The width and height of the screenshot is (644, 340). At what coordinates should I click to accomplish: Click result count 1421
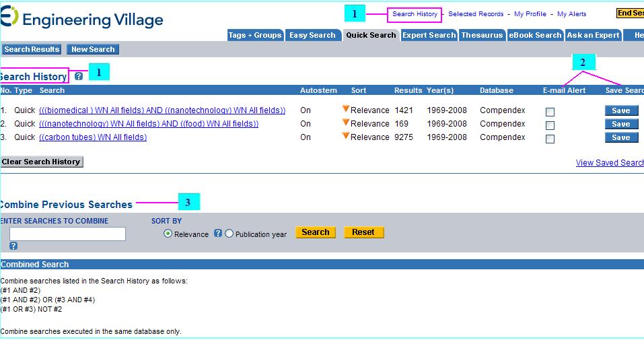(x=404, y=110)
